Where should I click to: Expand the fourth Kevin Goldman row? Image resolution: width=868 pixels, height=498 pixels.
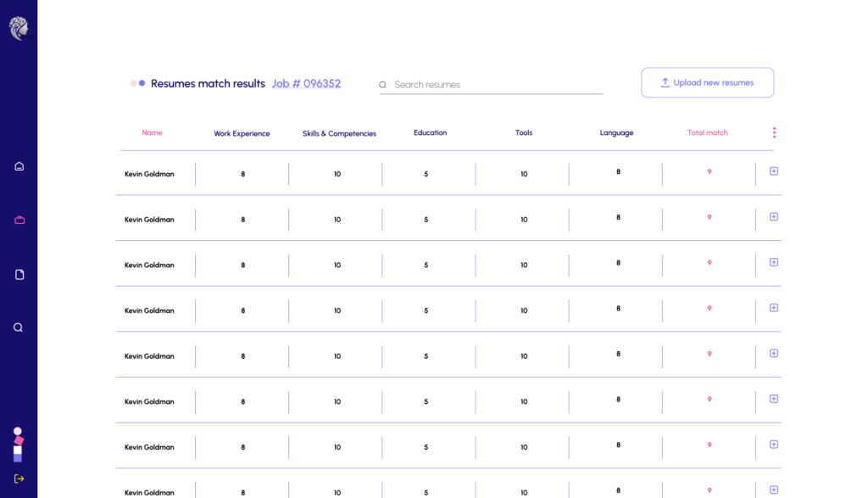coord(774,308)
